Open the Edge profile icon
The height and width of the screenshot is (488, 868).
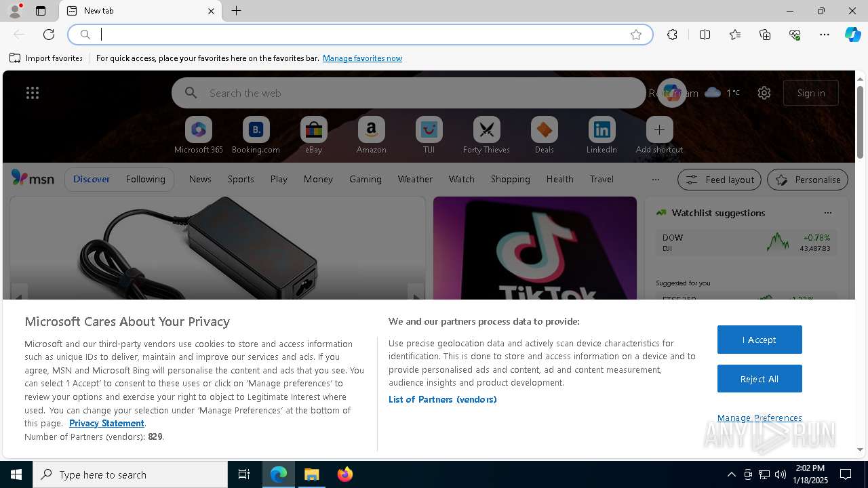[x=14, y=11]
